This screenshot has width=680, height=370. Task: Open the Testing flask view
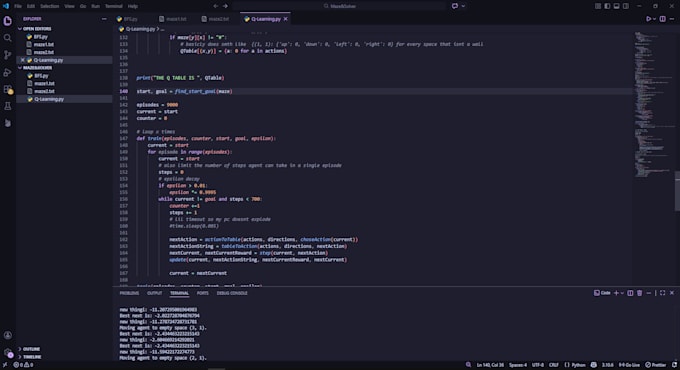[x=7, y=106]
